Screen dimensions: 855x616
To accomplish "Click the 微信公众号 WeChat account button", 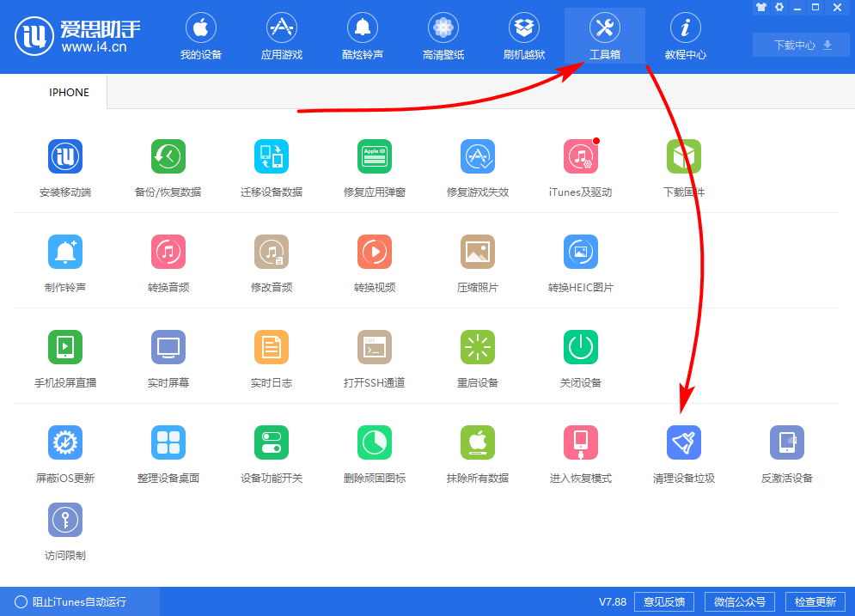I will 740,601.
